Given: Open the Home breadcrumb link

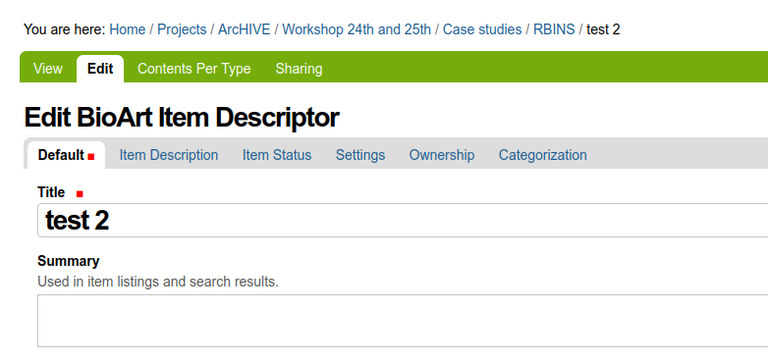Looking at the screenshot, I should coord(127,29).
